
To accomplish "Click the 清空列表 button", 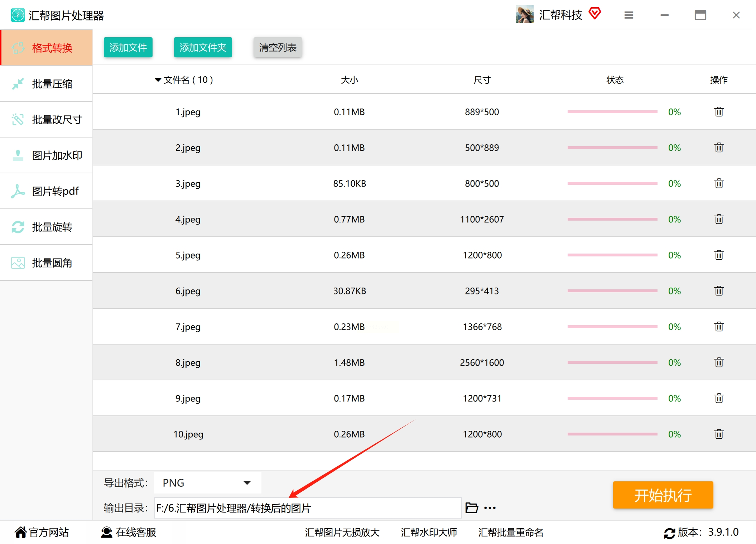I will [x=278, y=47].
